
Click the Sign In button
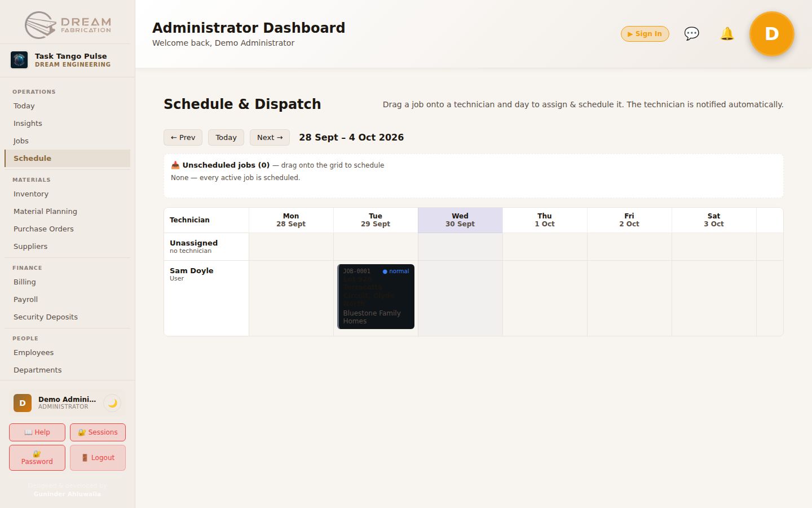coord(645,34)
